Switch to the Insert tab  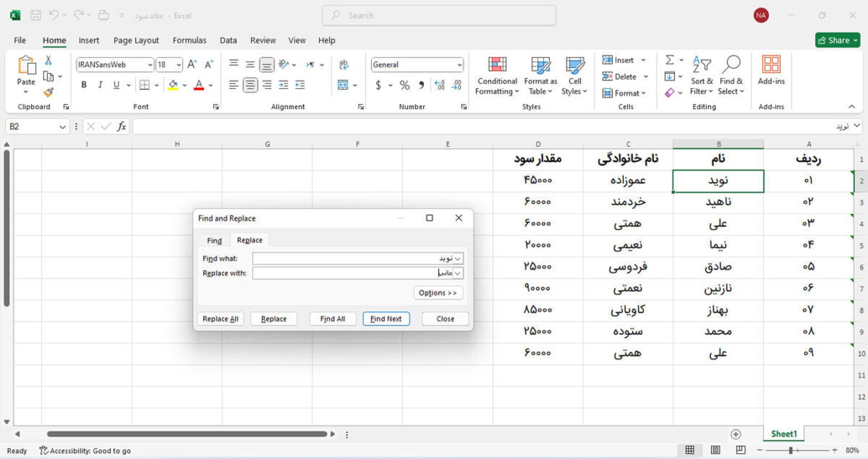pyautogui.click(x=89, y=40)
